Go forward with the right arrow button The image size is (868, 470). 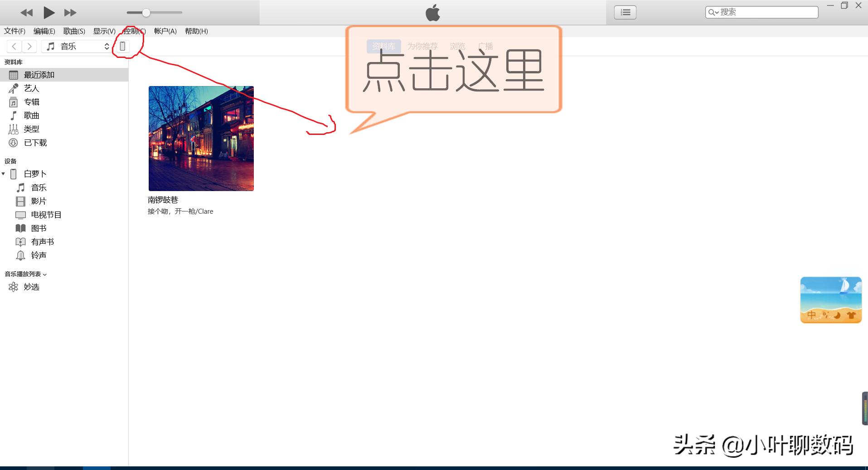tap(29, 46)
